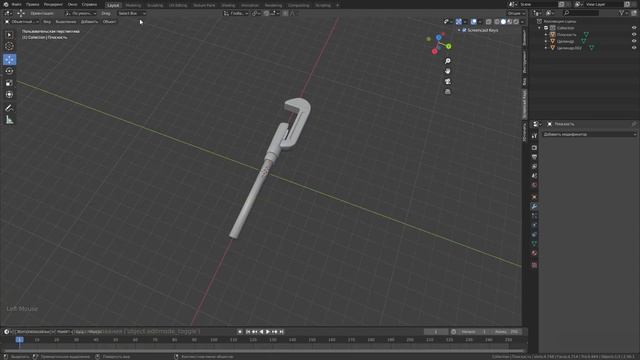Open Particles properties tab
640x360 pixels.
534,216
